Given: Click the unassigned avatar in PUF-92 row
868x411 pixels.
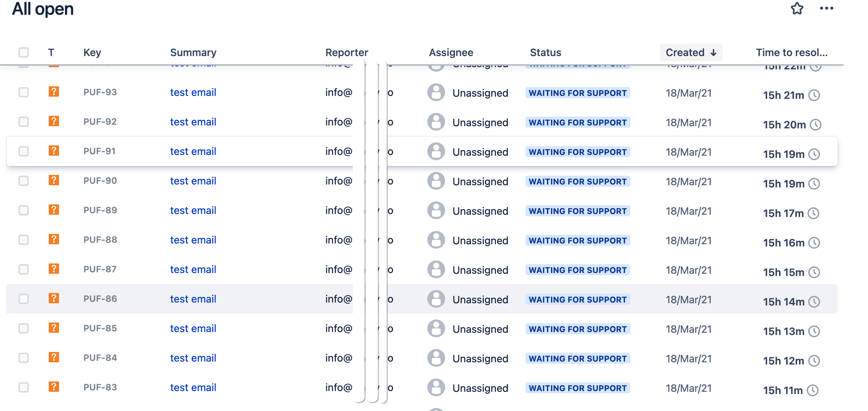Looking at the screenshot, I should click(436, 122).
